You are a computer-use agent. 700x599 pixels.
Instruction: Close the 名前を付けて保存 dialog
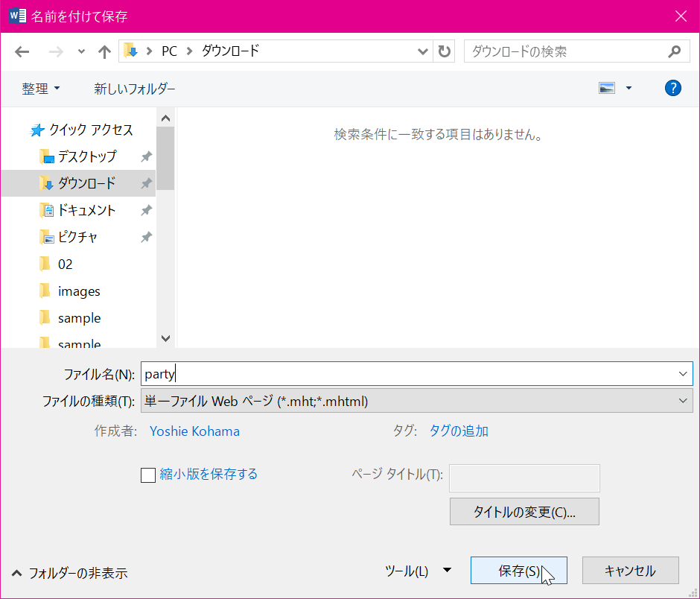pos(681,16)
